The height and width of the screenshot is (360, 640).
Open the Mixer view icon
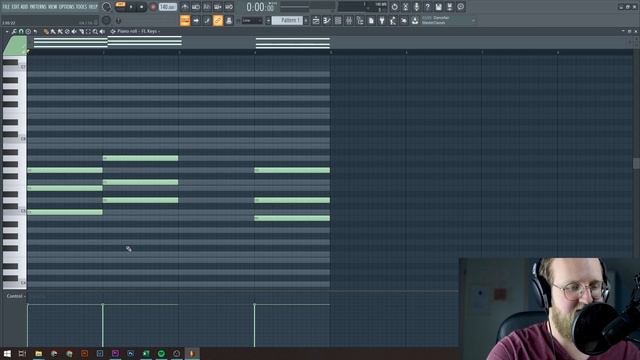349,20
